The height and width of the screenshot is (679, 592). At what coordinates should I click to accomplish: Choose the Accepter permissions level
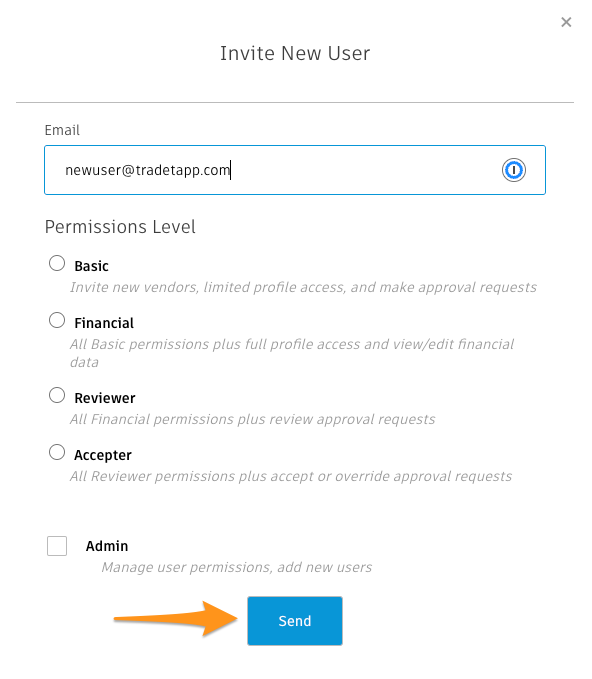57,452
